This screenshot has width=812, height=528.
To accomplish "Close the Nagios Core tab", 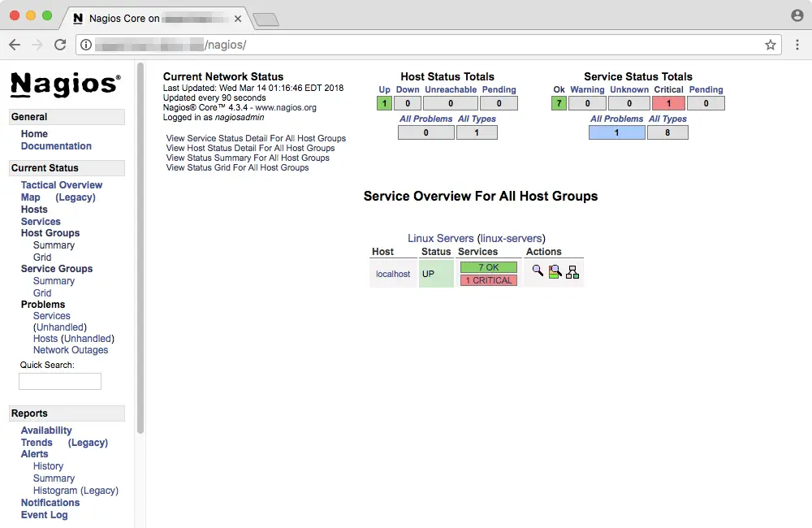I will pos(238,19).
